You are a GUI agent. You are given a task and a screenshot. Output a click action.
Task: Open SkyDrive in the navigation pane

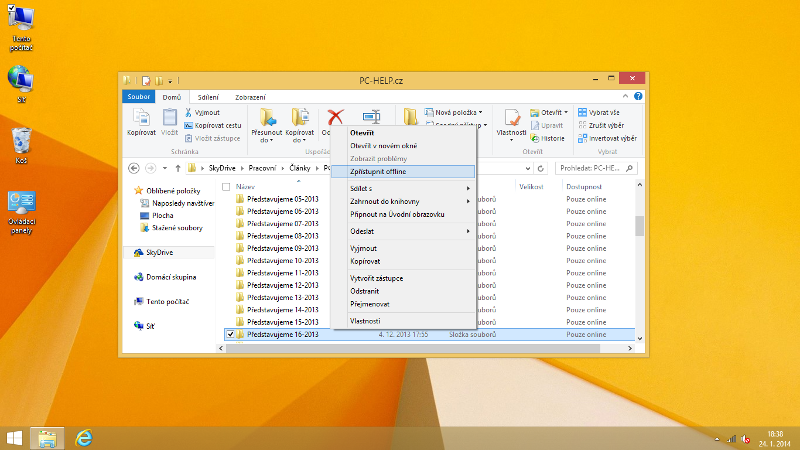click(160, 253)
